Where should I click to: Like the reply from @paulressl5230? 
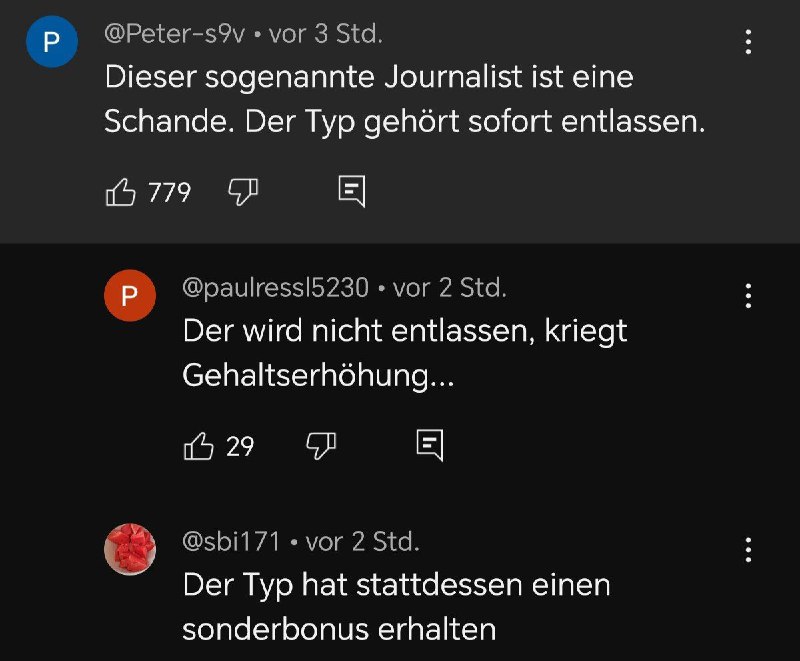click(199, 446)
